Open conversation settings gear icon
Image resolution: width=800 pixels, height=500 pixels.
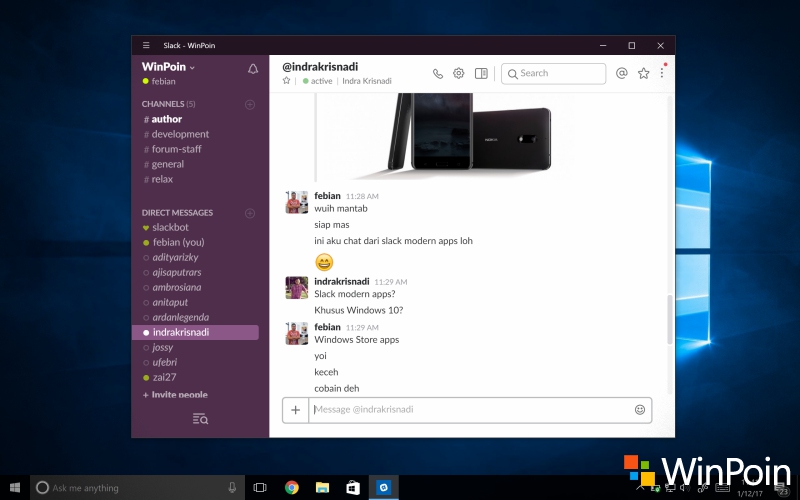click(x=459, y=73)
